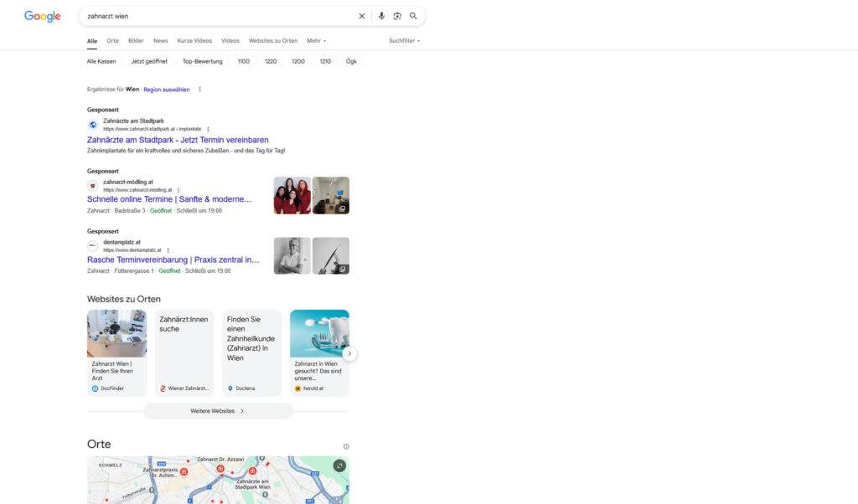858x504 pixels.
Task: Open ad options for zahnarzt-mödling.at
Action: coord(178,190)
